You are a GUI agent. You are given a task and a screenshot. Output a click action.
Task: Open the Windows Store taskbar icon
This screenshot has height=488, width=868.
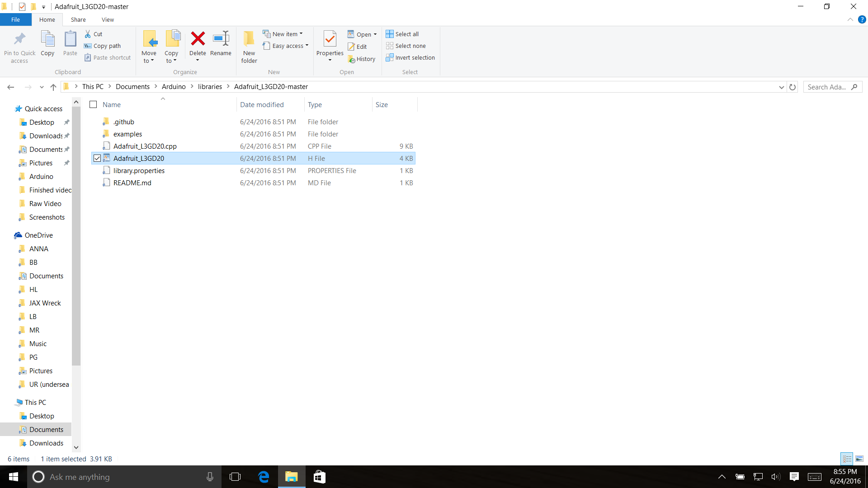coord(320,477)
